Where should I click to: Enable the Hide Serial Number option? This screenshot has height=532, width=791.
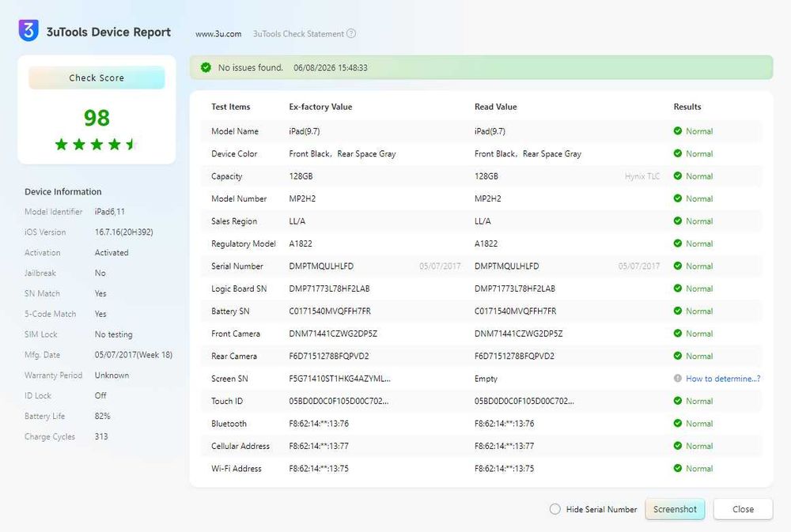point(555,509)
